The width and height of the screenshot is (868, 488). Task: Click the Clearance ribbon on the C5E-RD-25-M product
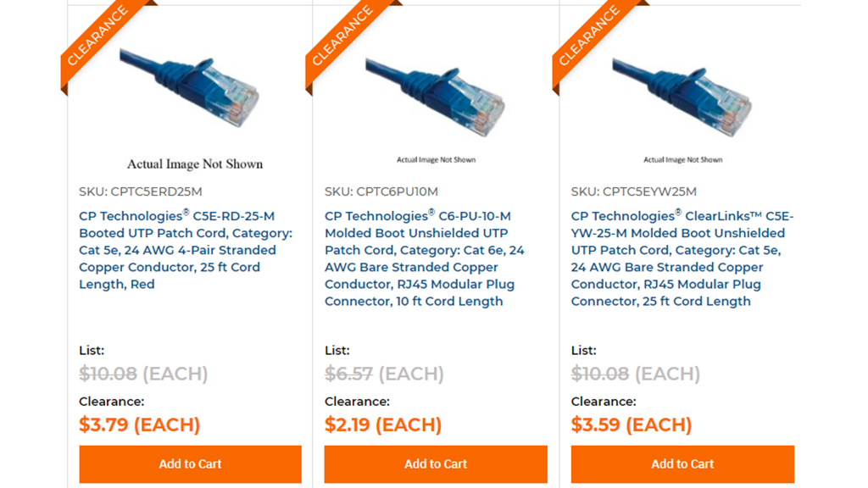[x=97, y=37]
